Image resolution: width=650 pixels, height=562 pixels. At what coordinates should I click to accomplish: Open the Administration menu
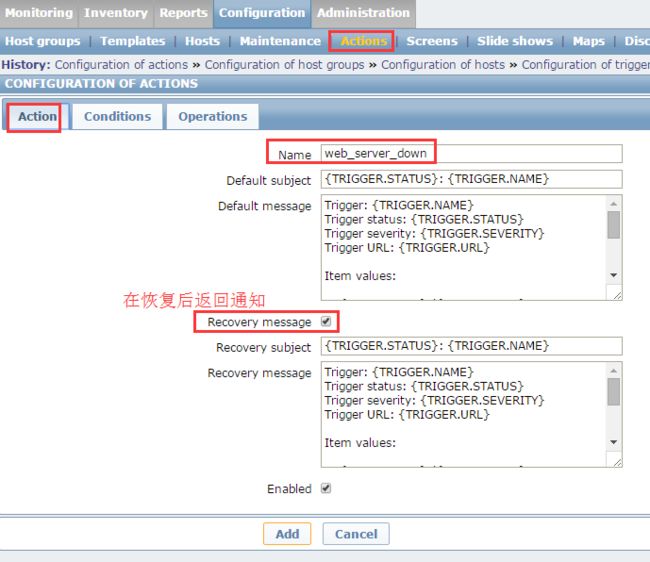tap(364, 13)
